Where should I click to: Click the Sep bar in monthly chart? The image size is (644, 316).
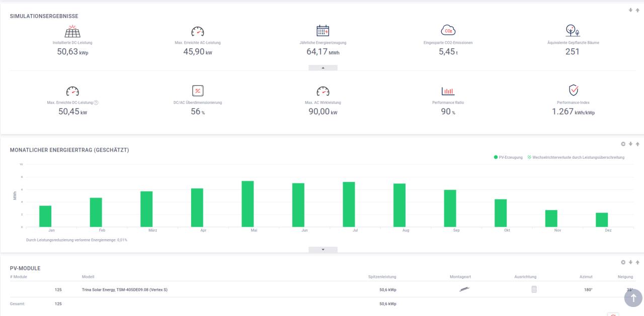[x=450, y=208]
